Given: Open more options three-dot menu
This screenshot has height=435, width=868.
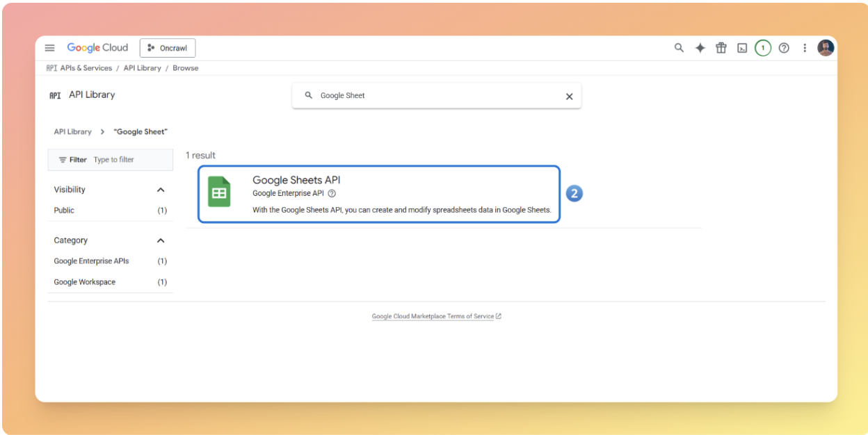Looking at the screenshot, I should point(804,47).
